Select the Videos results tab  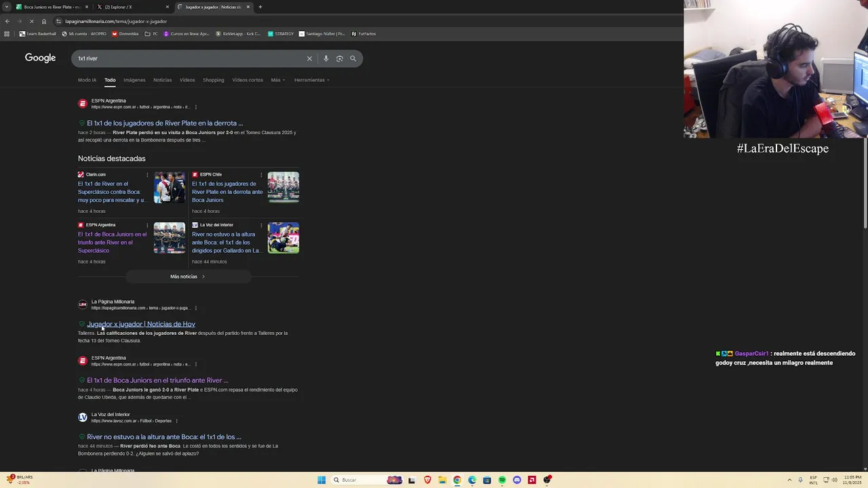(x=187, y=80)
